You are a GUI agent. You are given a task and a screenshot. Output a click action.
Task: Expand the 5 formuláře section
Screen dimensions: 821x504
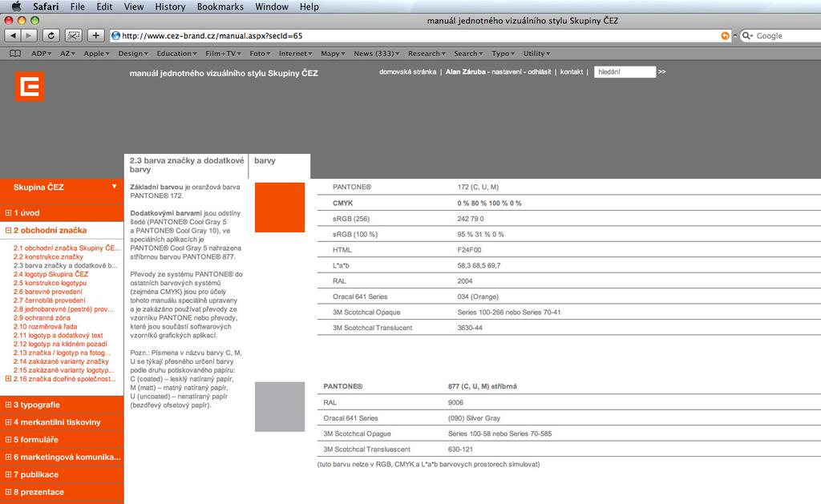point(8,440)
